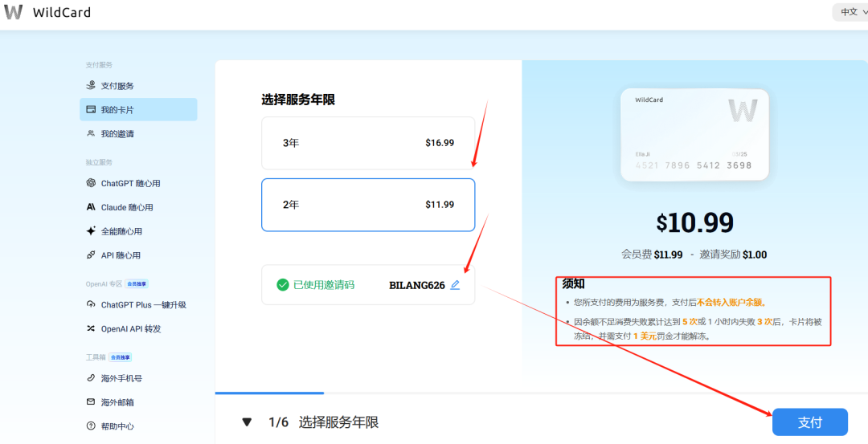Click the API 随心用 plug icon
The width and height of the screenshot is (868, 444).
[92, 255]
